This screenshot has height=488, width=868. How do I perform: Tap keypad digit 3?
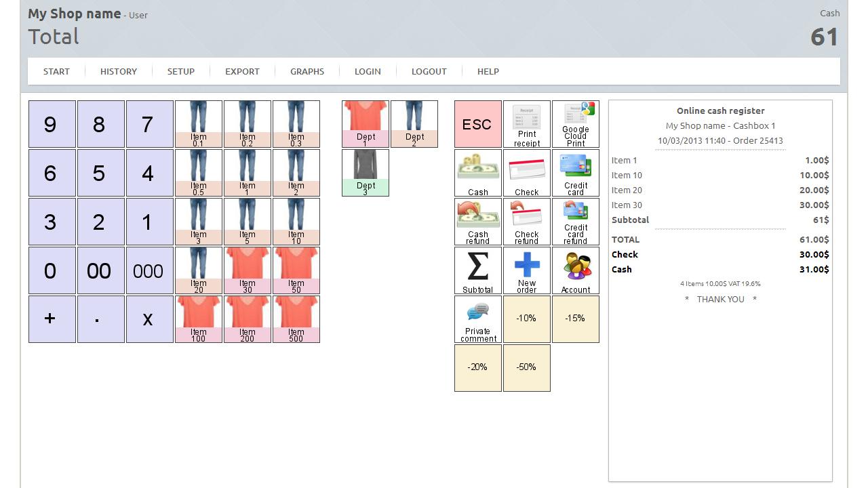click(52, 222)
